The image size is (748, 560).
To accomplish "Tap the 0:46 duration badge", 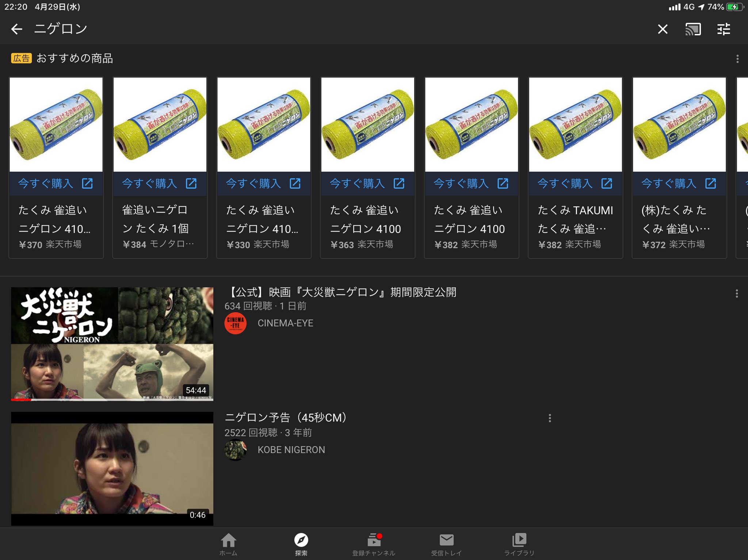I will (x=197, y=515).
